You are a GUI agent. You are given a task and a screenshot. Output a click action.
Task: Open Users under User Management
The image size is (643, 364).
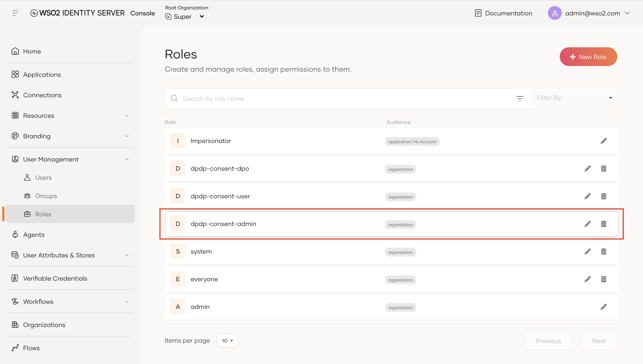click(70, 178)
